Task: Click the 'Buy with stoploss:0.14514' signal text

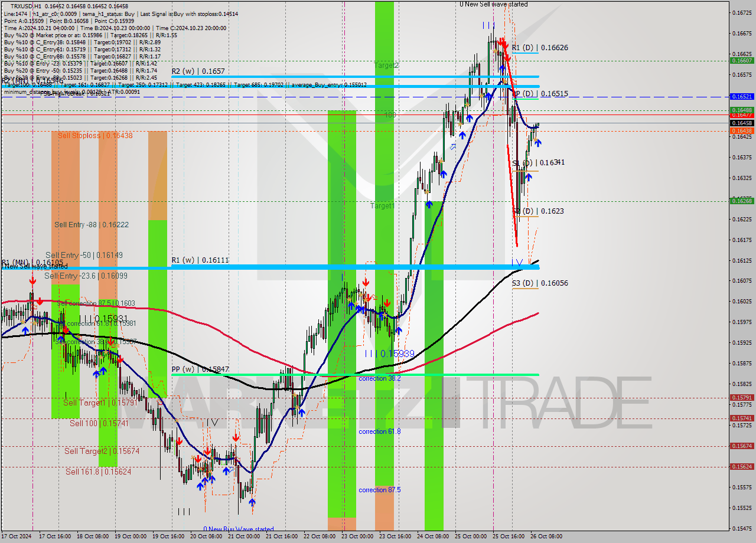Action: coord(206,14)
